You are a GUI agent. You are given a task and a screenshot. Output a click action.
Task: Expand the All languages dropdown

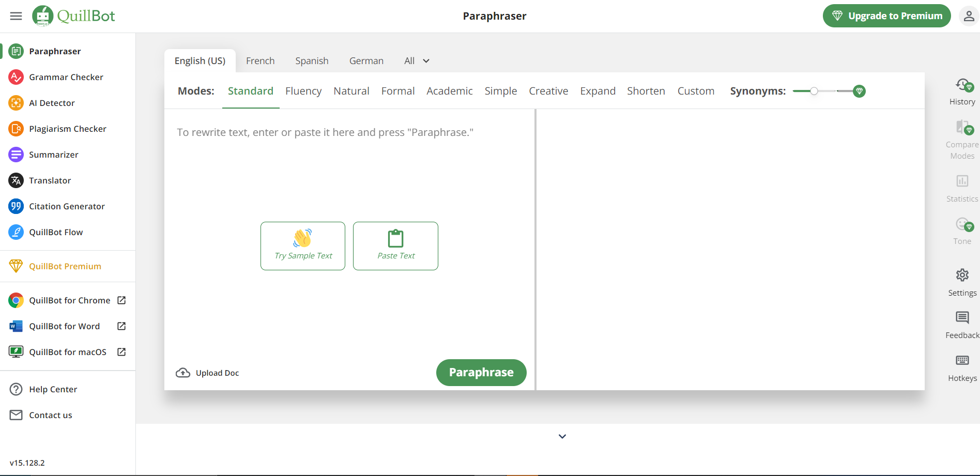(x=417, y=60)
